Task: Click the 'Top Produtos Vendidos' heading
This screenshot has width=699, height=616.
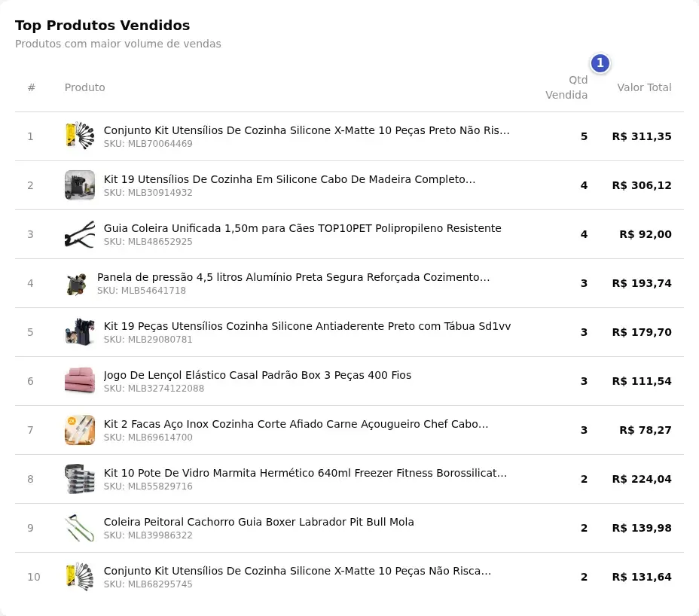Action: 102,26
